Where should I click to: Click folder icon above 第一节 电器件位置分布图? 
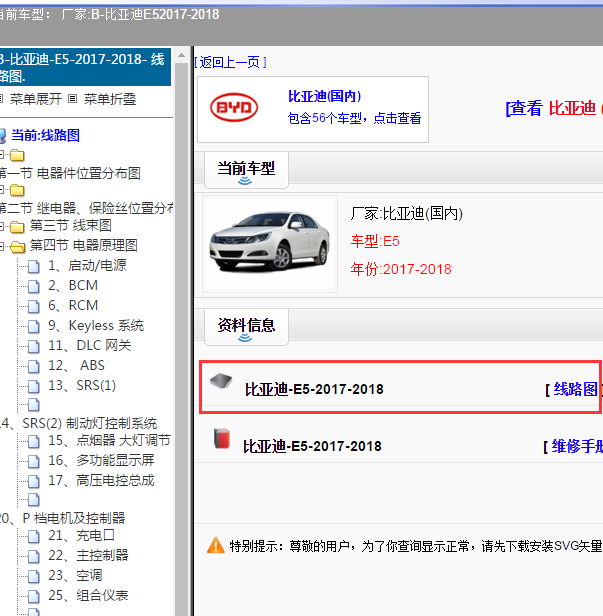point(17,156)
